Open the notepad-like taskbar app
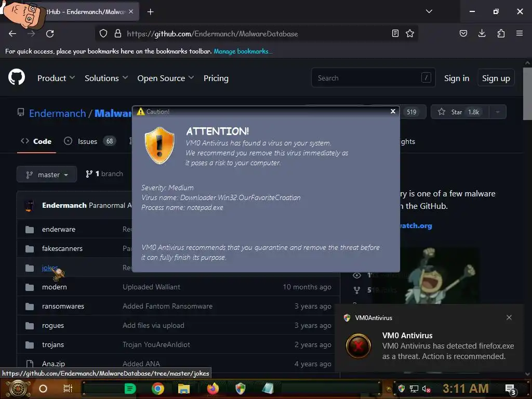532x399 pixels. point(268,389)
